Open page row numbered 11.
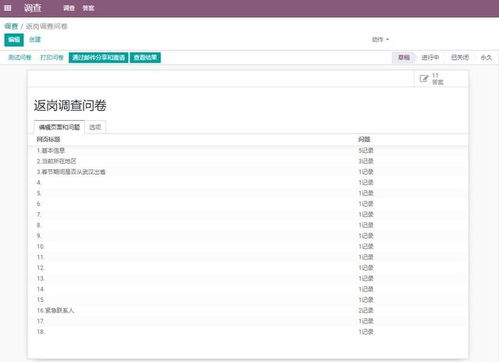The height and width of the screenshot is (362, 499). (x=248, y=257)
